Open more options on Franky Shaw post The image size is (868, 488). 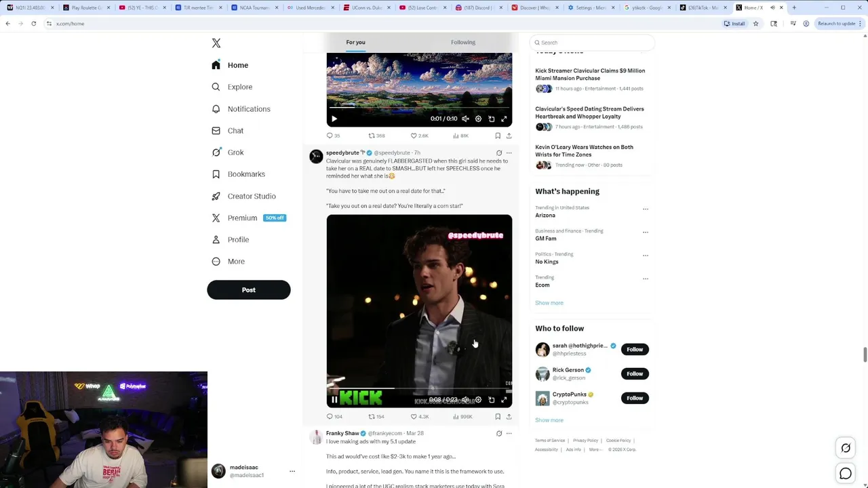(509, 433)
